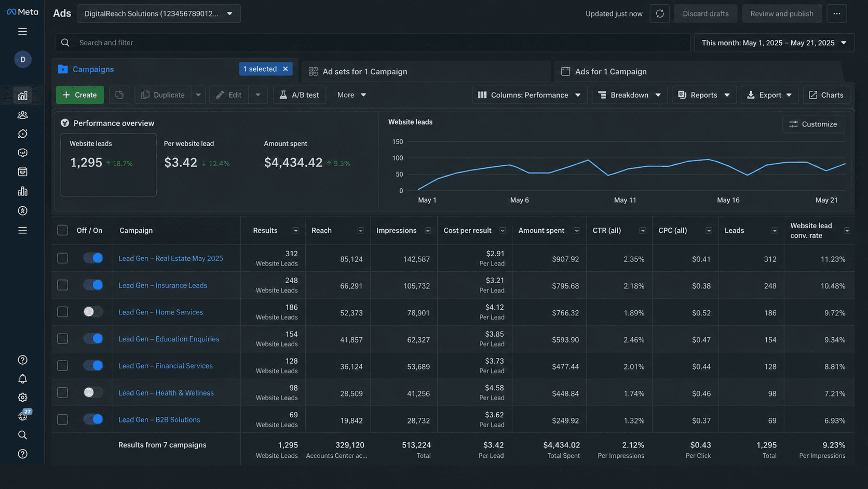Turn off Lead Gen – Insurance Leads toggle
The height and width of the screenshot is (489, 868).
(x=93, y=285)
